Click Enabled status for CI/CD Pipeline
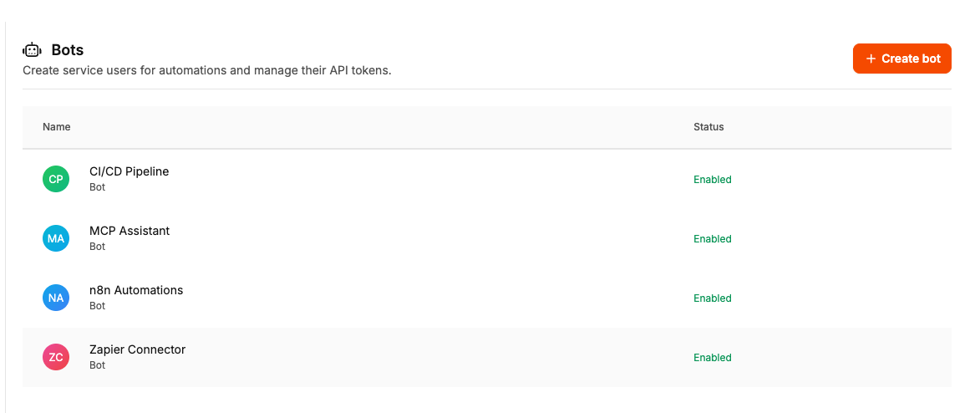 tap(712, 180)
